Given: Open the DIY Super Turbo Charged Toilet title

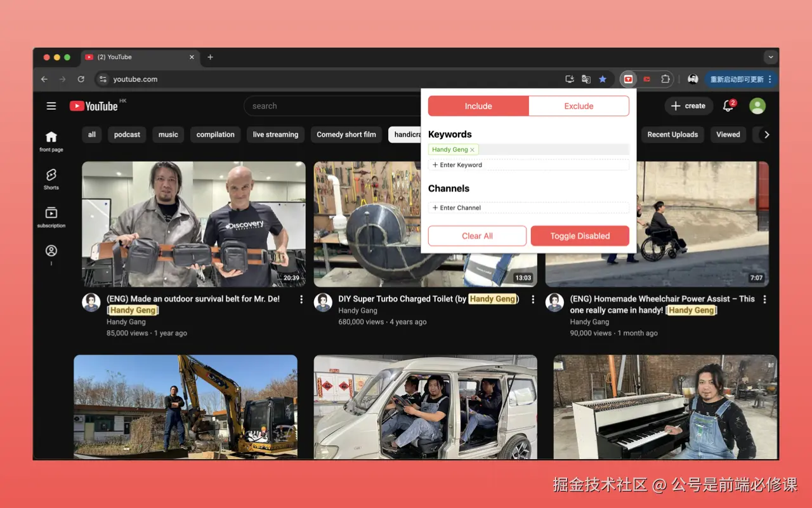Looking at the screenshot, I should 428,299.
